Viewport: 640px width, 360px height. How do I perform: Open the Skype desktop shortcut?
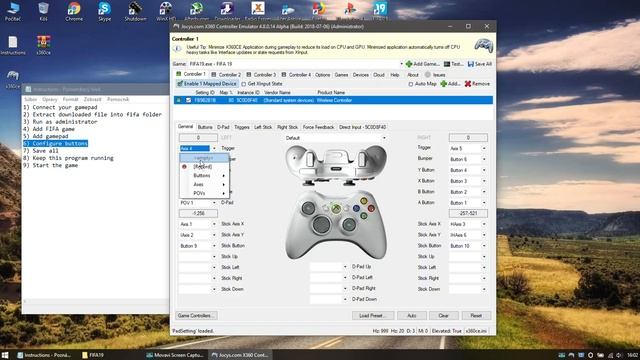click(104, 11)
